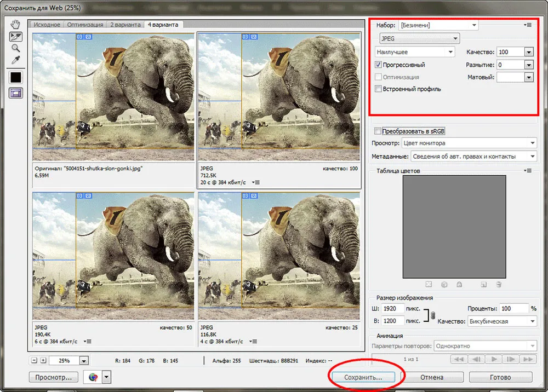Click the delete color trash icon
Screen dimensions: 548x392
click(499, 285)
